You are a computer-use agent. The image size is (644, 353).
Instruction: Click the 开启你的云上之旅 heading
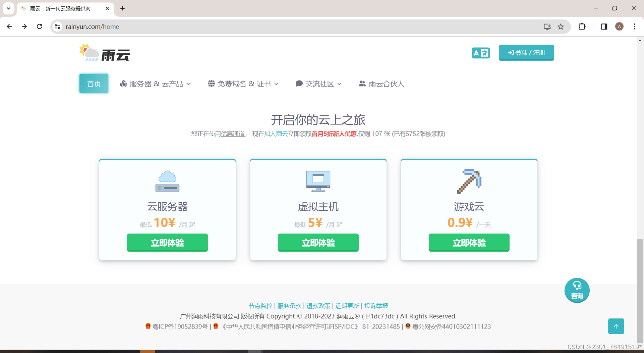tap(318, 120)
